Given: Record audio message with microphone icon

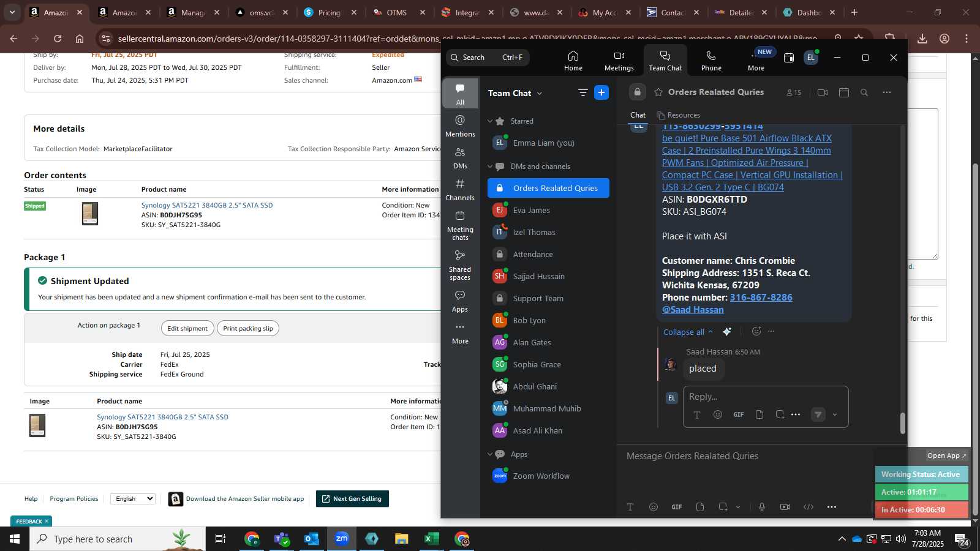Looking at the screenshot, I should point(762,507).
